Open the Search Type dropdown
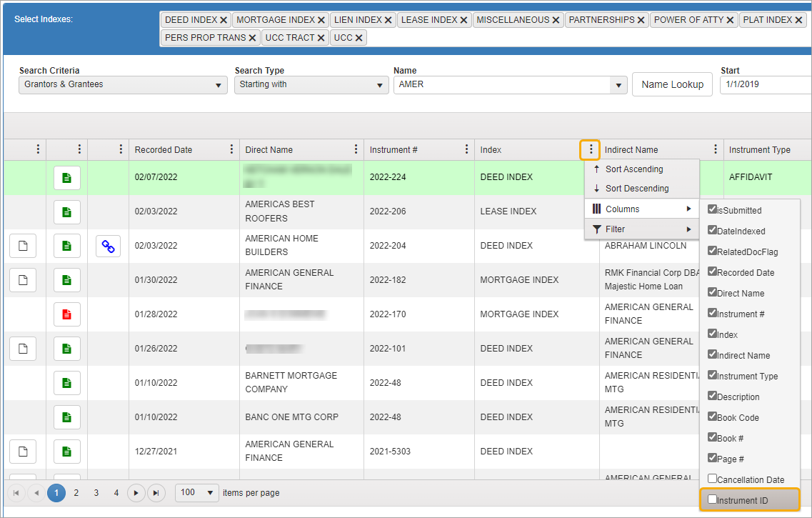This screenshot has height=518, width=812. point(311,85)
